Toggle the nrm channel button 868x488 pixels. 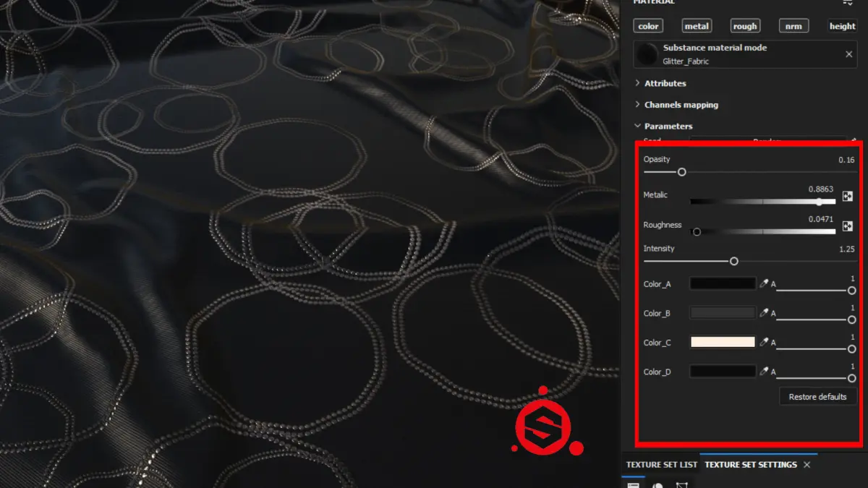click(793, 26)
